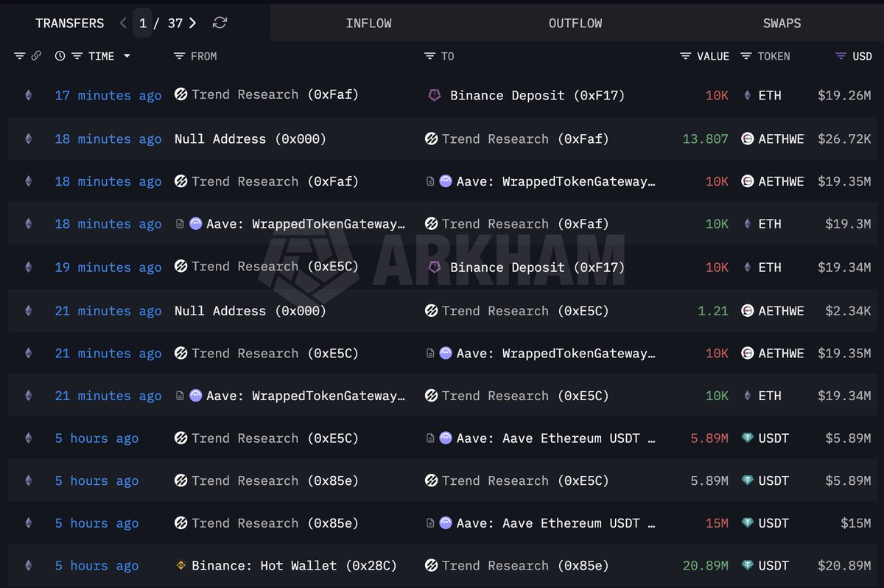Click the 1.21 value cell
This screenshot has height=588, width=884.
point(713,311)
